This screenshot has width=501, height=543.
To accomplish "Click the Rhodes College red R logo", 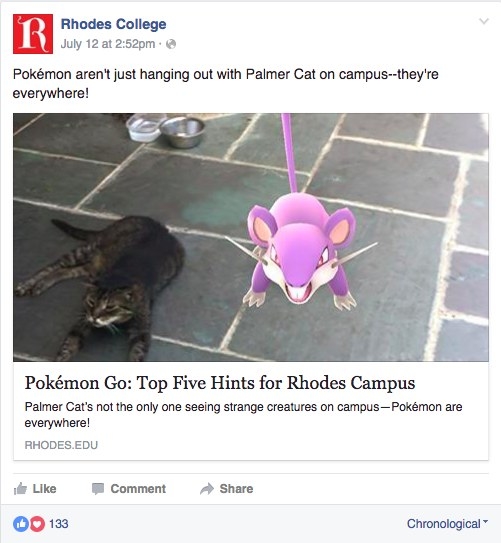I will [33, 34].
